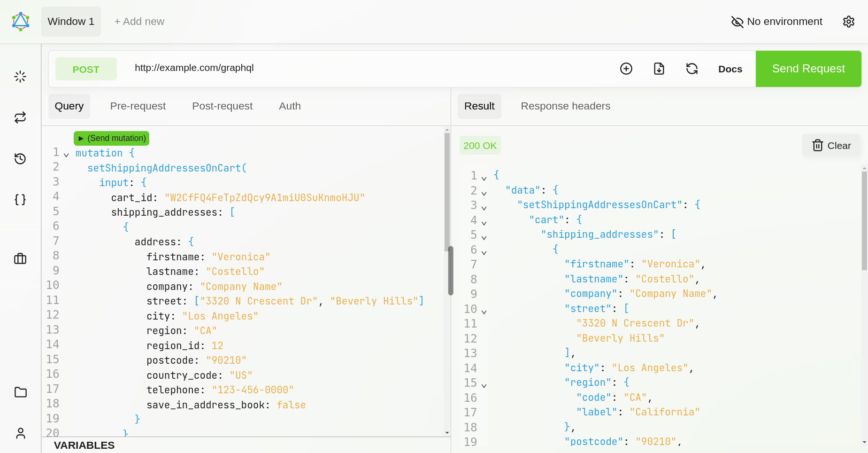This screenshot has width=868, height=453.
Task: Toggle the No environment selector
Action: 777,22
